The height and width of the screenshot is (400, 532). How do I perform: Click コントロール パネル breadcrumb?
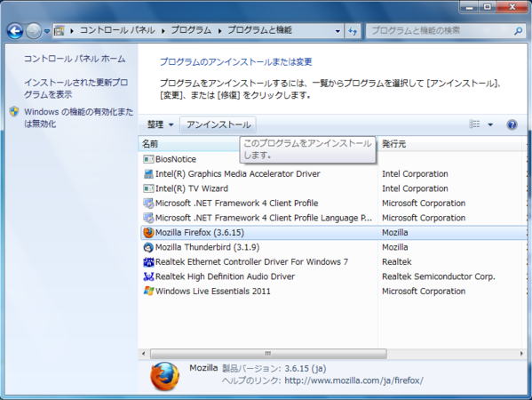click(117, 30)
